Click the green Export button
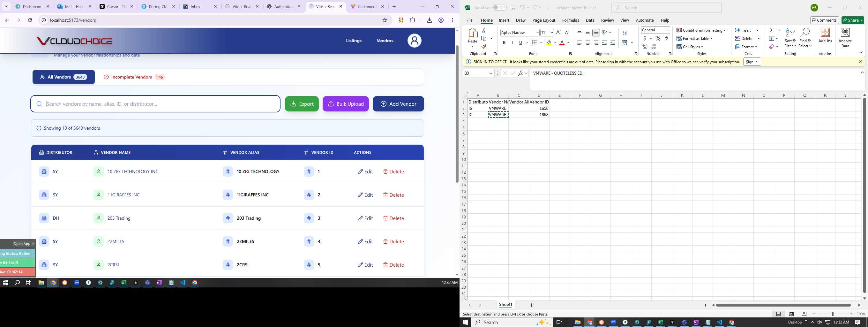This screenshot has height=327, width=868. coord(302,104)
